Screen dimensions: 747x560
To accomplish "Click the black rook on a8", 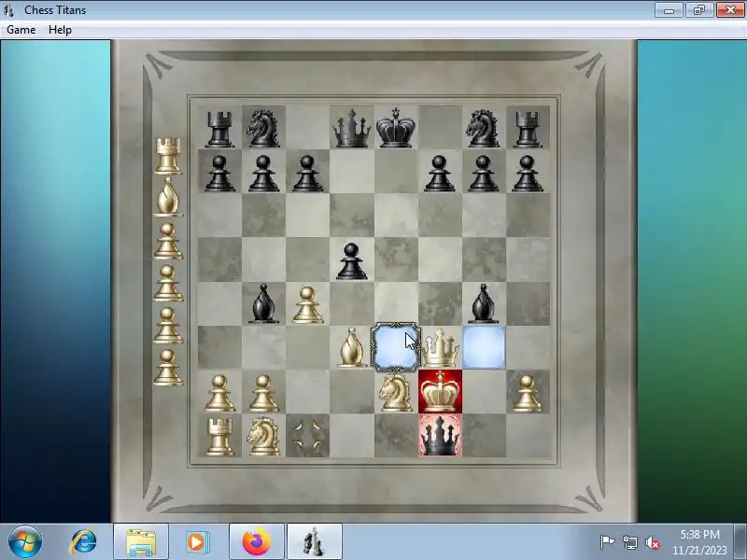I will (x=219, y=130).
